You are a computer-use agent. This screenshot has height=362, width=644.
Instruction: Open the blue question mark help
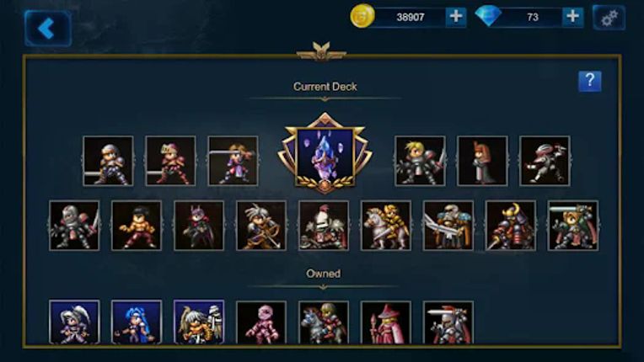[590, 81]
